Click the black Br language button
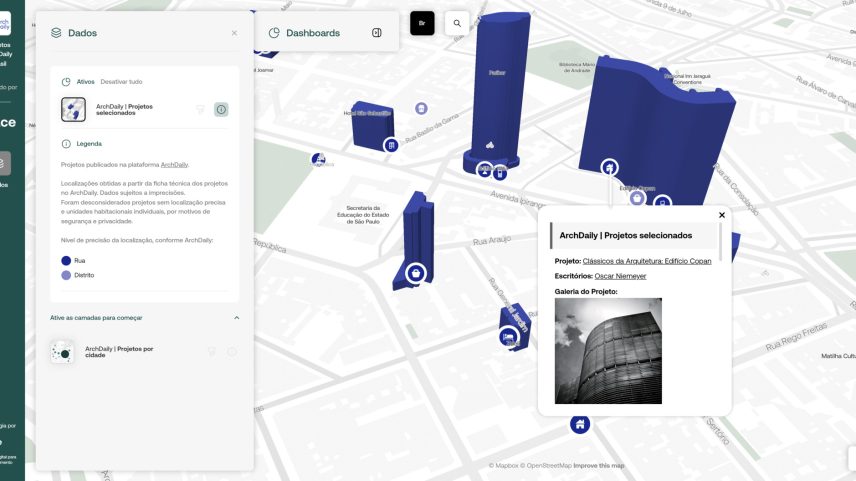This screenshot has width=856, height=481. click(422, 23)
